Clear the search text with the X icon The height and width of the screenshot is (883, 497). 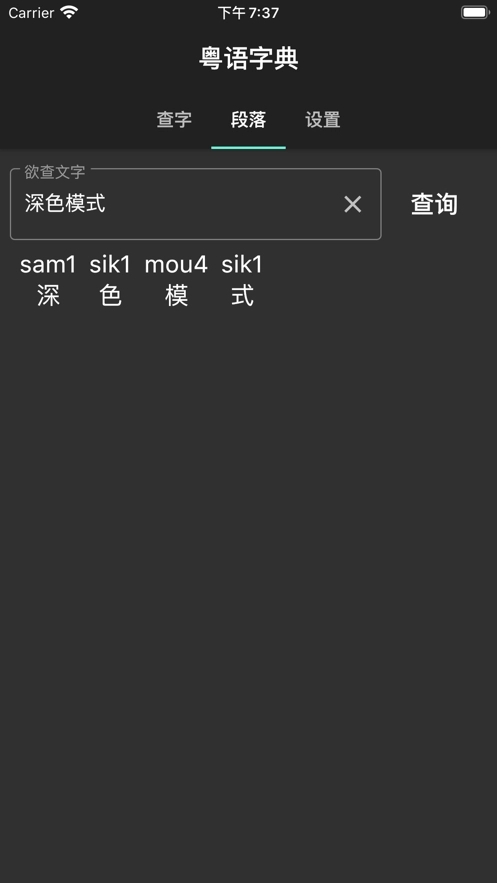click(x=352, y=204)
